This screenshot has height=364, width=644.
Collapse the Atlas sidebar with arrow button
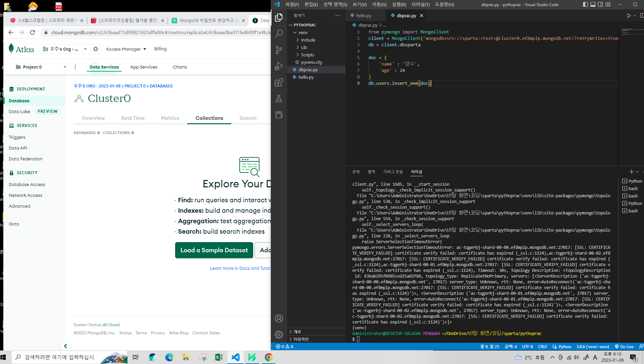click(66, 346)
